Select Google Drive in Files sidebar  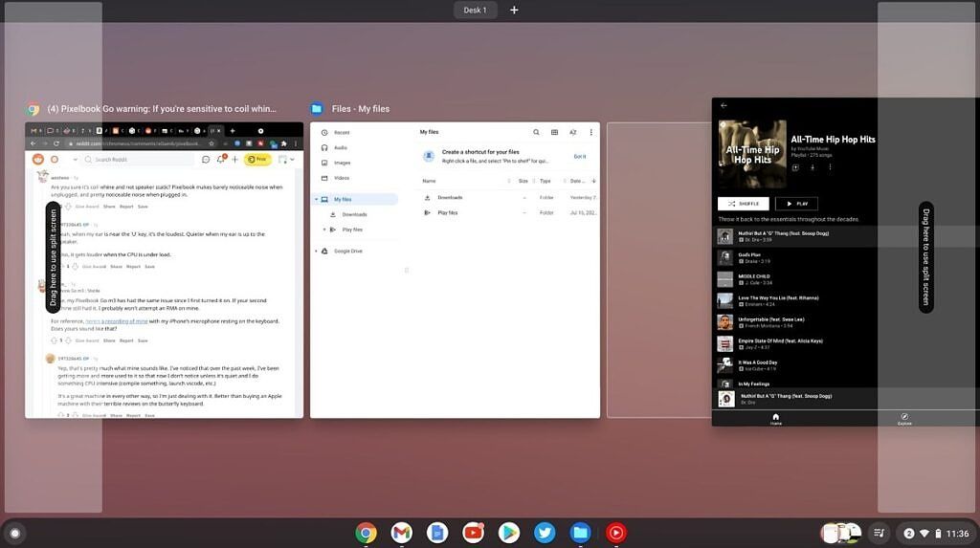coord(348,252)
